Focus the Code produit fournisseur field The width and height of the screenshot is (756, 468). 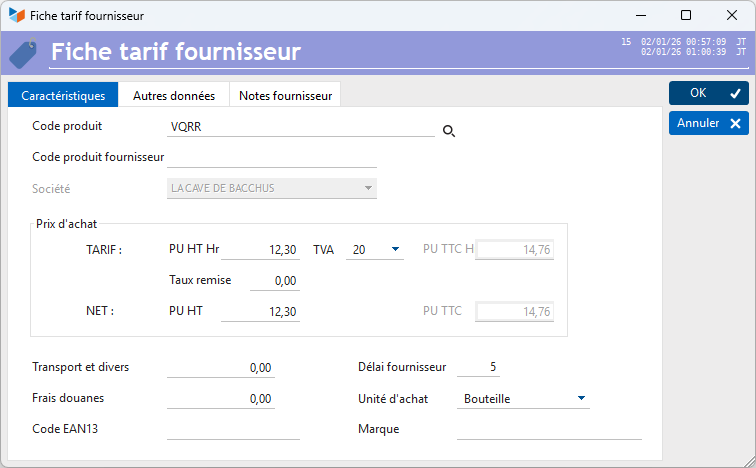tap(272, 157)
